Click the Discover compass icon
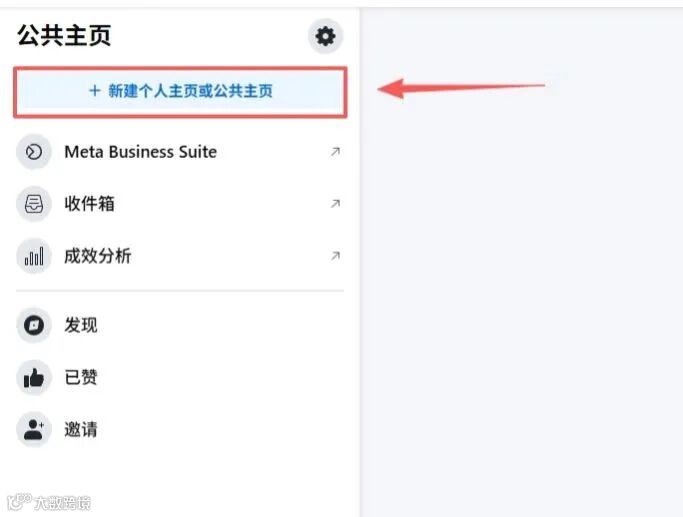Screen dimensions: 683x517 34,325
